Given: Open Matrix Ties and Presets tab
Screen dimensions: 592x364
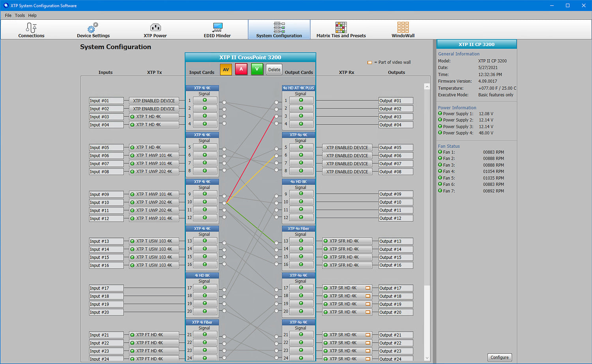Looking at the screenshot, I should click(x=341, y=30).
